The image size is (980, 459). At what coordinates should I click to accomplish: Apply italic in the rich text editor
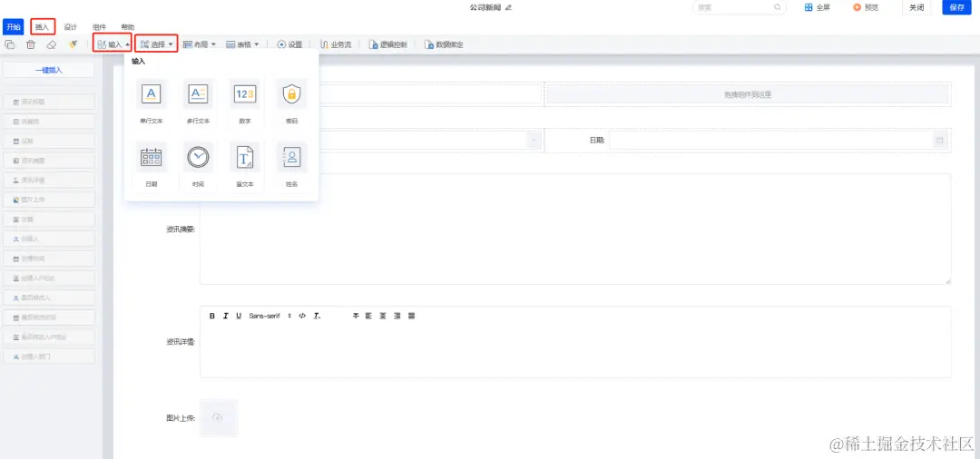226,316
